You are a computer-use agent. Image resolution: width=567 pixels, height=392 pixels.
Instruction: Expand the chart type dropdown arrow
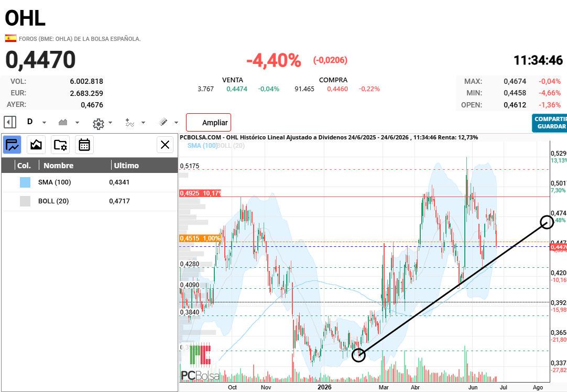77,123
